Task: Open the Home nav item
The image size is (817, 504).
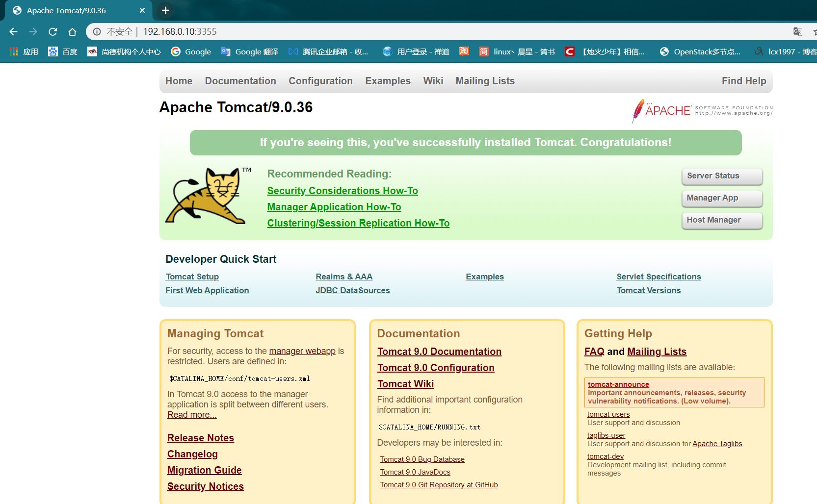Action: click(179, 81)
